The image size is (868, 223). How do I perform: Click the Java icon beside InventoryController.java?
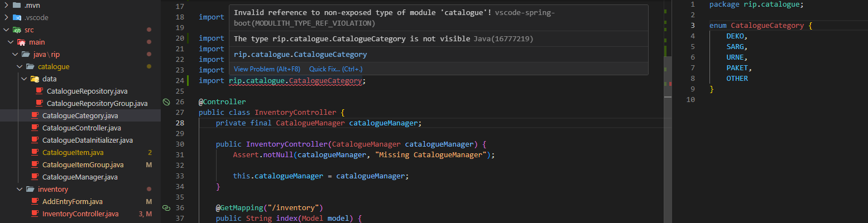(35, 214)
